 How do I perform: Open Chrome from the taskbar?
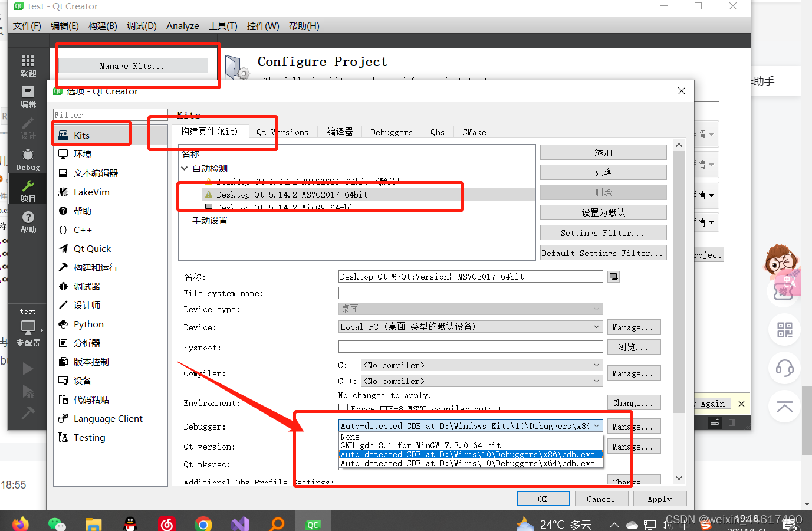(203, 524)
